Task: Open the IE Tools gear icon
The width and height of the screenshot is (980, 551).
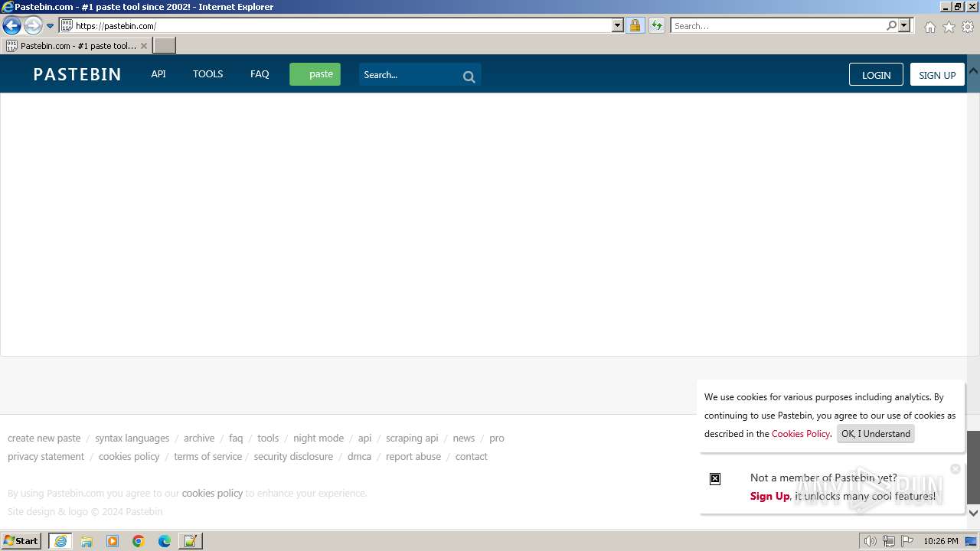Action: (x=968, y=27)
